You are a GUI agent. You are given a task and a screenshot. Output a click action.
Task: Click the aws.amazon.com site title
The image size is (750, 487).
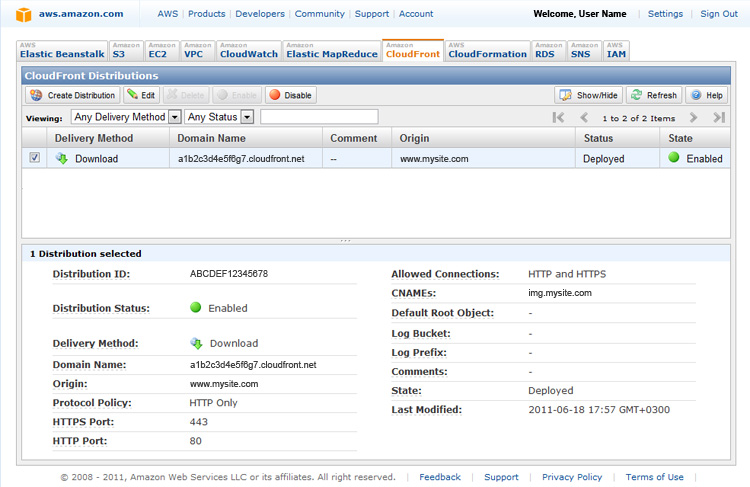point(81,14)
